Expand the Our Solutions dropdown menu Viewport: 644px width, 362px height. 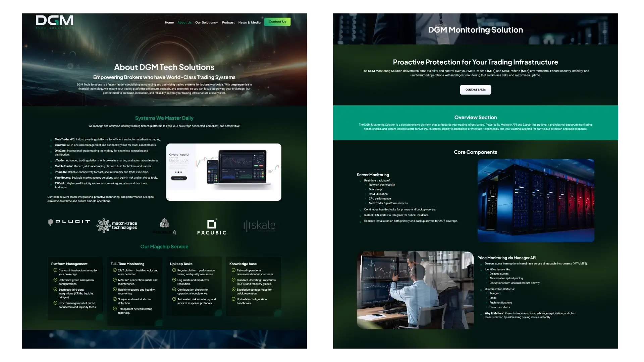(x=207, y=22)
